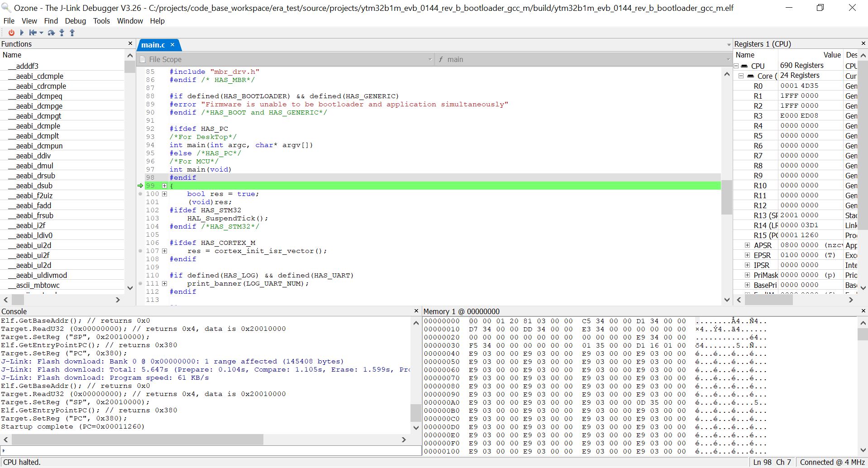
Task: Close the Console panel with X
Action: click(416, 311)
